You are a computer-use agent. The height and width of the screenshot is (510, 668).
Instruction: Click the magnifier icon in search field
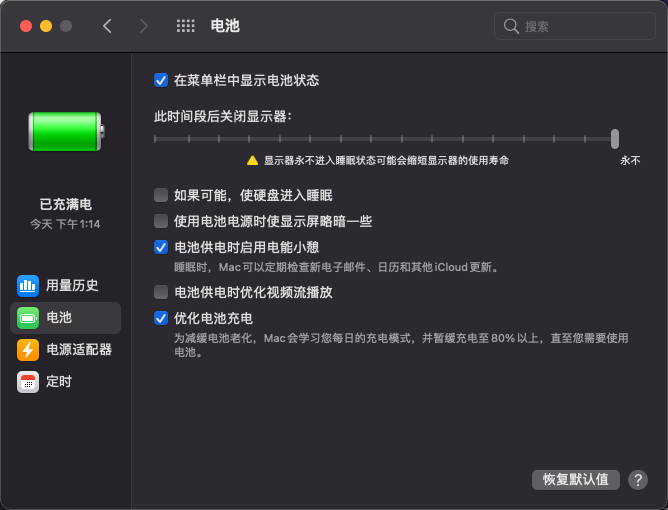point(511,26)
